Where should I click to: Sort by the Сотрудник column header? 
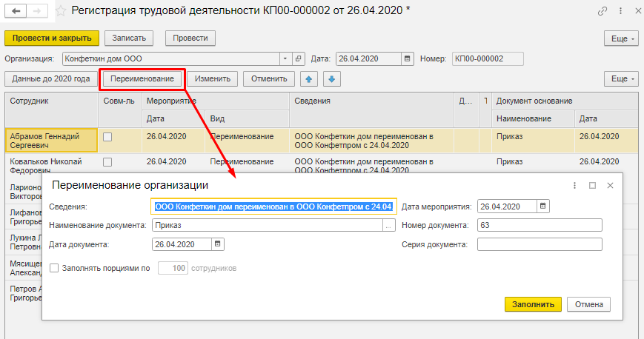(x=52, y=110)
